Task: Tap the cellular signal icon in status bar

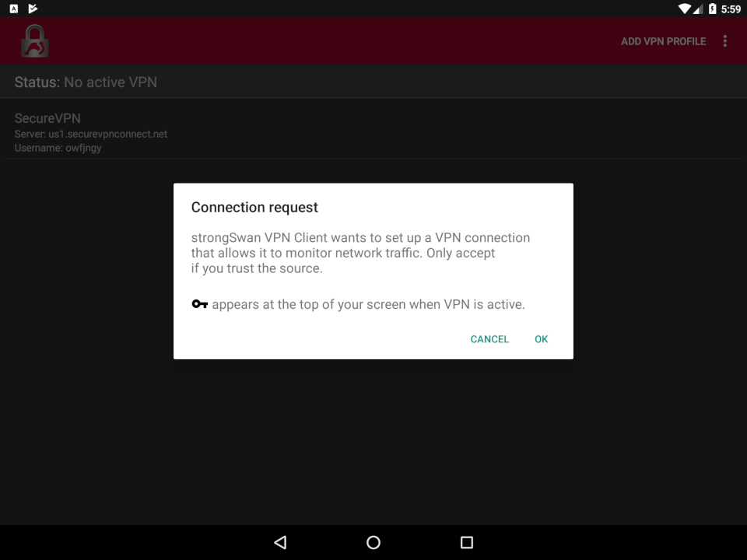Action: point(698,9)
